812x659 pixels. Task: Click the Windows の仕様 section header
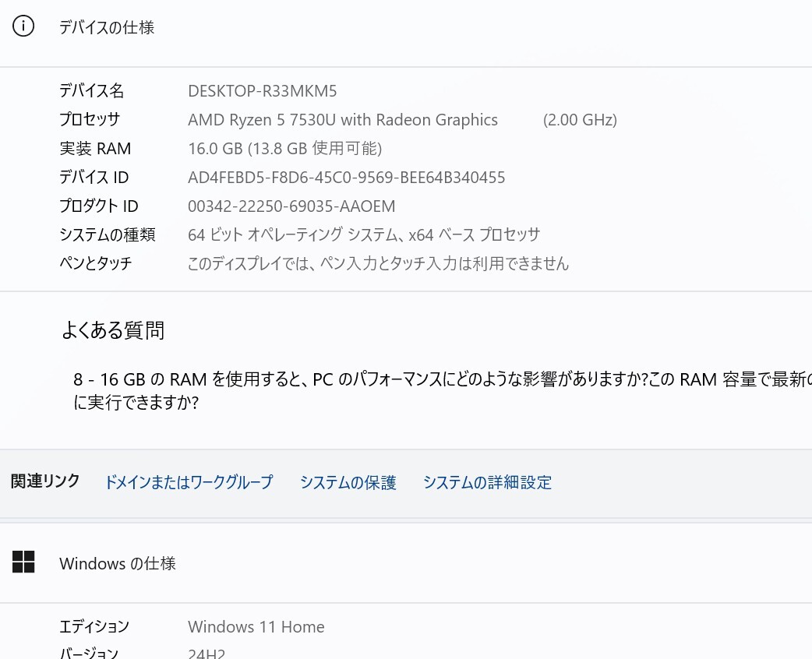click(x=118, y=563)
